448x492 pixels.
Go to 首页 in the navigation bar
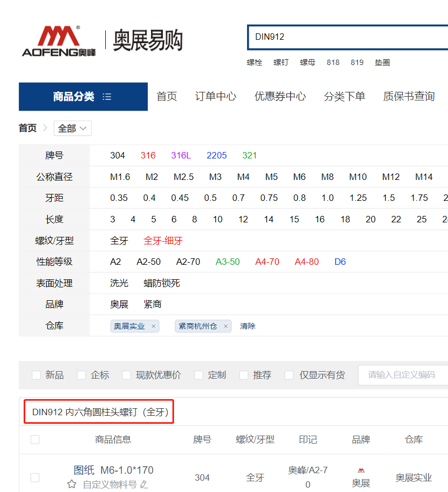point(167,96)
